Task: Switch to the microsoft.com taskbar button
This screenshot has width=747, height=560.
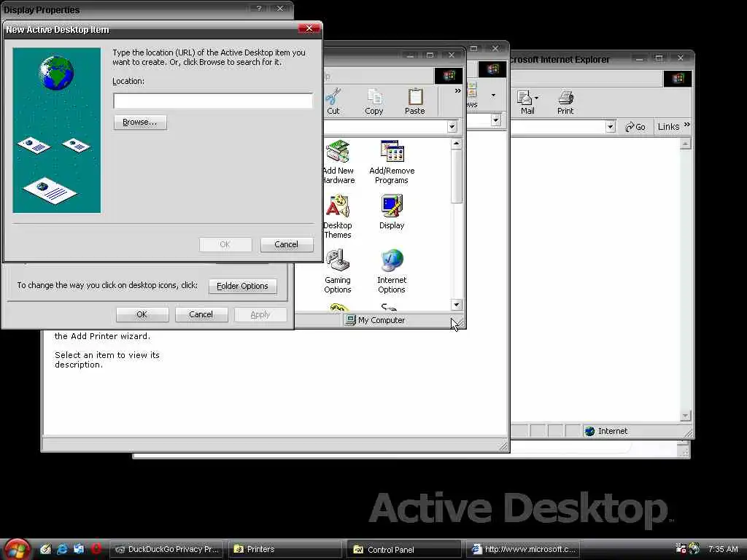Action: [x=522, y=549]
